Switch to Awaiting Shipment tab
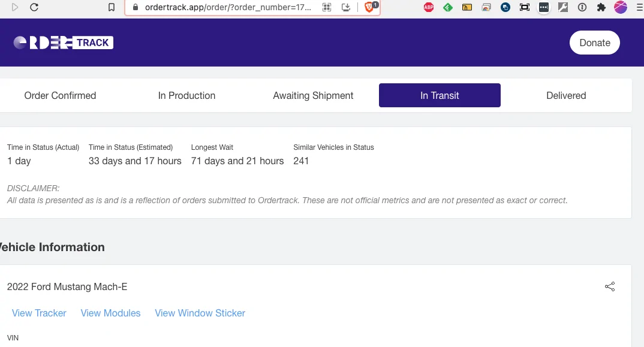The width and height of the screenshot is (644, 347). coord(313,95)
